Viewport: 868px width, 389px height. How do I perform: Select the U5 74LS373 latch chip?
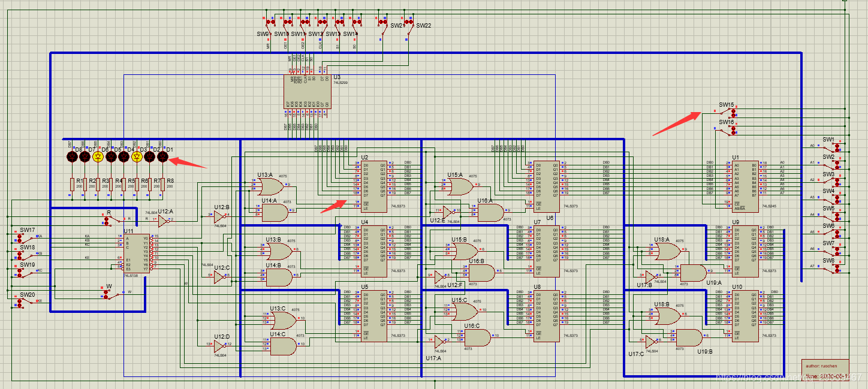point(375,317)
